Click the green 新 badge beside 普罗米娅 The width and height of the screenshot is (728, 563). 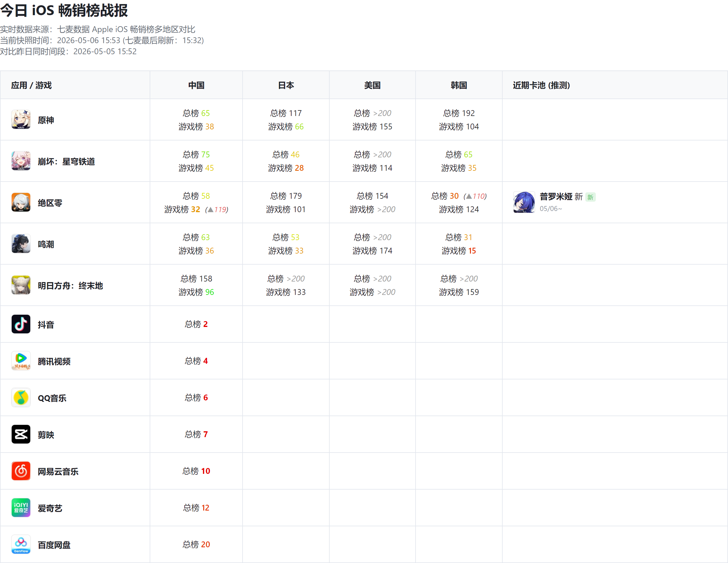[x=590, y=197]
